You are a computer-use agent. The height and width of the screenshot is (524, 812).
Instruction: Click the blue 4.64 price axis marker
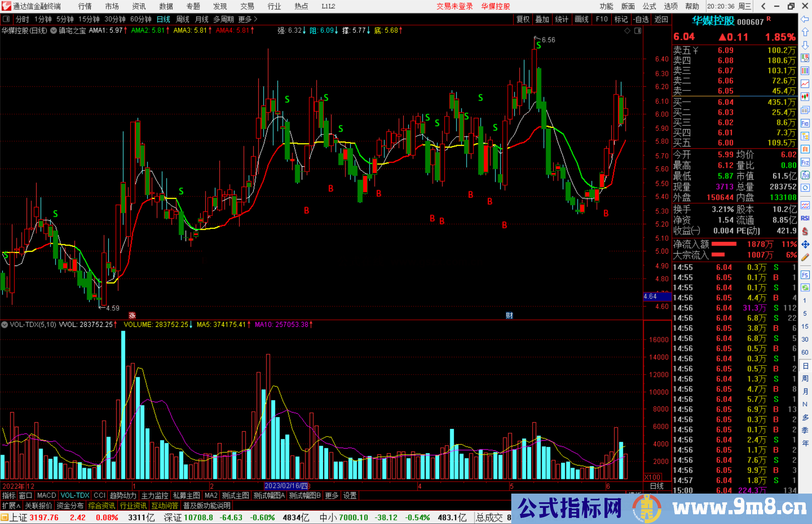pos(656,296)
